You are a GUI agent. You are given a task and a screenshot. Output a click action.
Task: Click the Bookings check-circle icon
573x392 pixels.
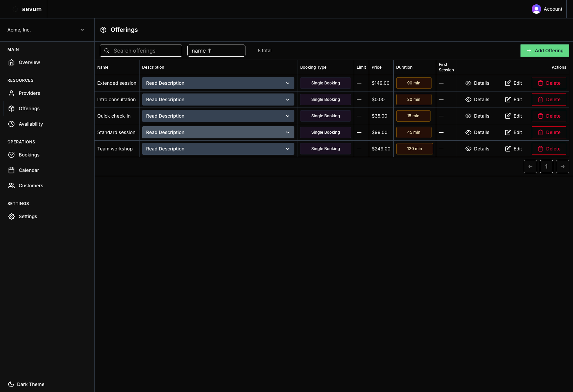pyautogui.click(x=11, y=155)
